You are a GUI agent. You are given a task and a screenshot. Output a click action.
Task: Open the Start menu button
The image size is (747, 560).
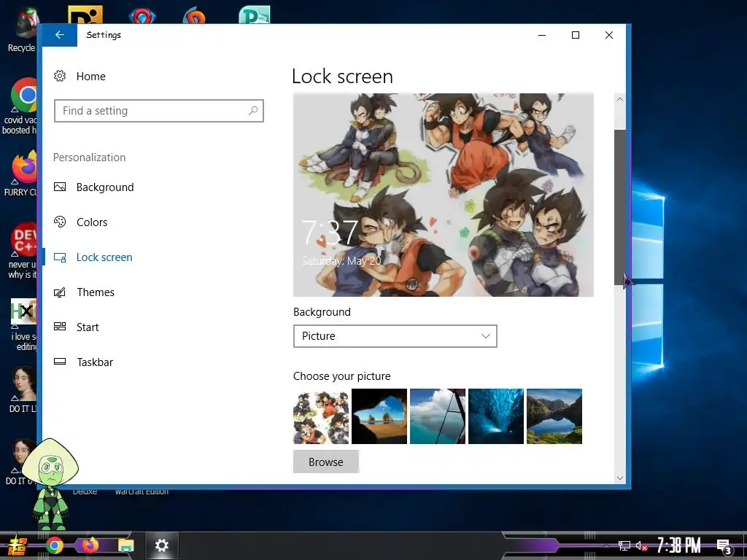[x=17, y=545]
